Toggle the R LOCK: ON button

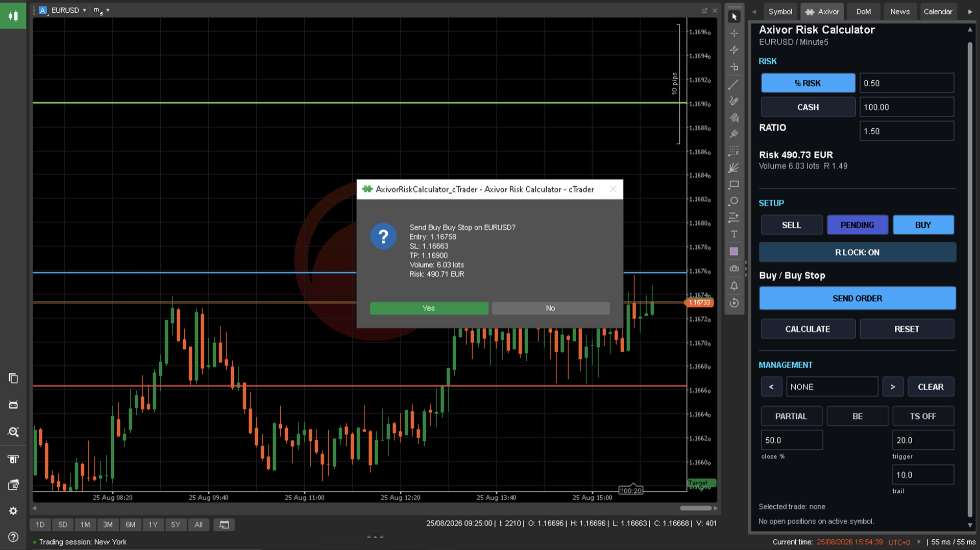point(857,252)
